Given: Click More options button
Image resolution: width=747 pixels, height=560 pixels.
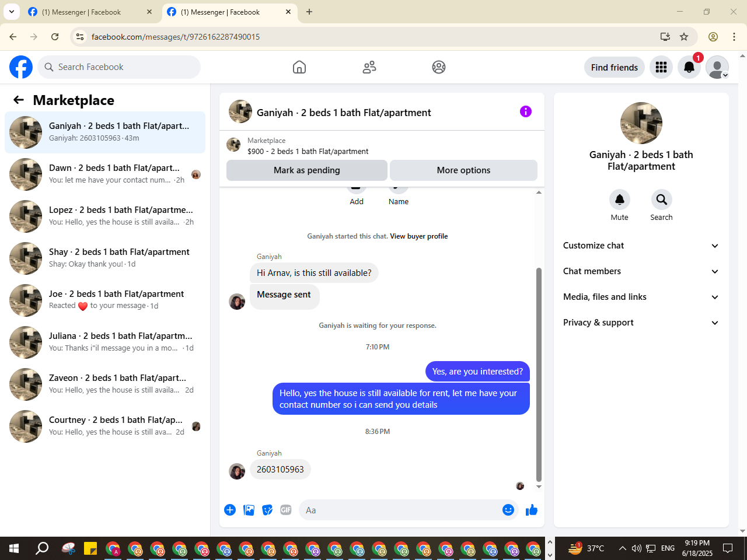Looking at the screenshot, I should [x=463, y=170].
